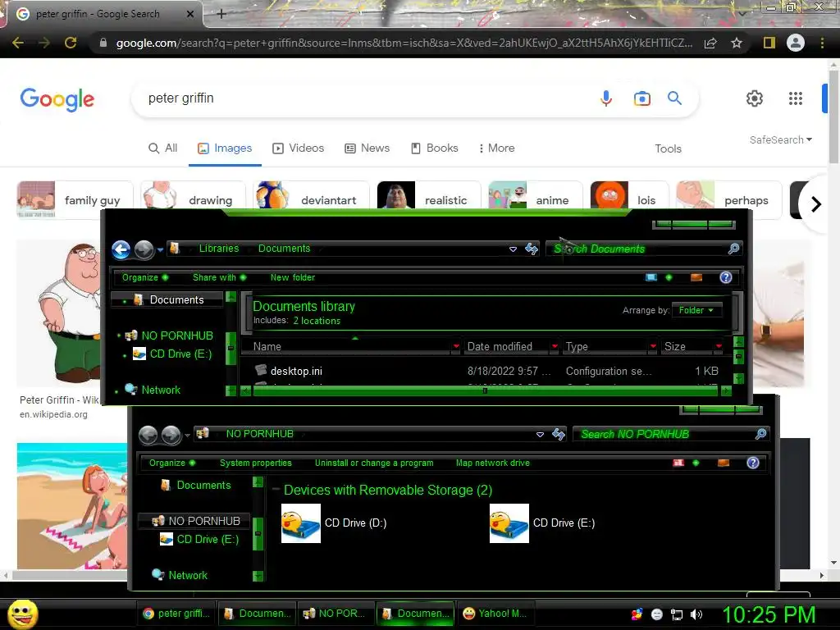Open CD Drive (E:) in main pane
Viewport: 840px width, 630px height.
coord(509,523)
